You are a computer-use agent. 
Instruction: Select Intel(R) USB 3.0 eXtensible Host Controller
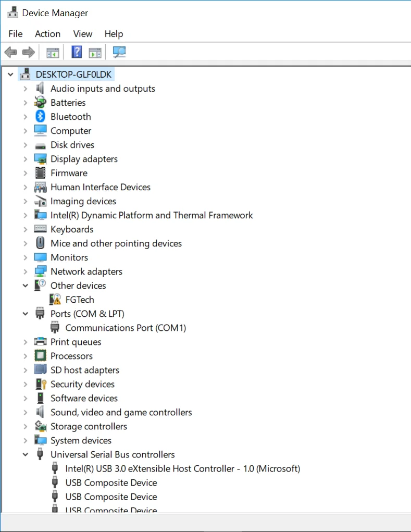(x=183, y=468)
